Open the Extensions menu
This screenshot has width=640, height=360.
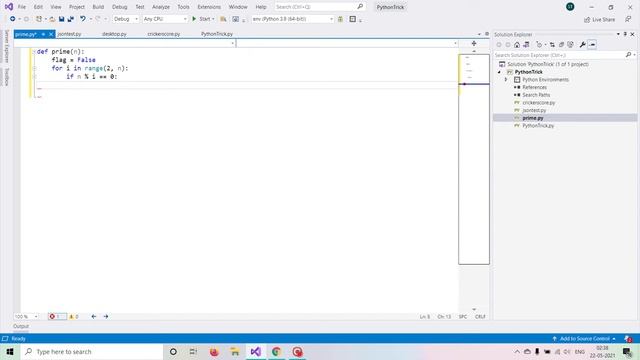coord(209,7)
